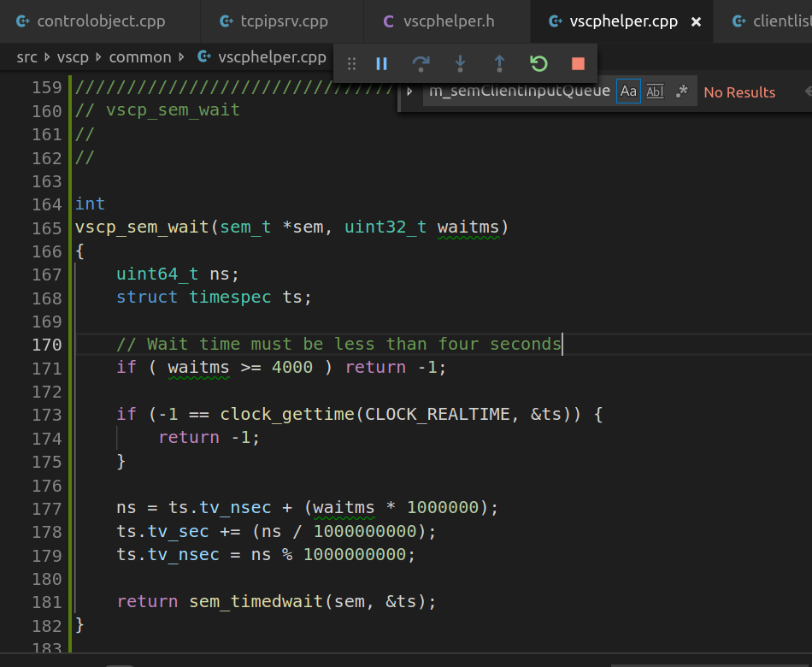The height and width of the screenshot is (667, 812).
Task: Open the vscp breadcrumb folder
Action: point(73,57)
